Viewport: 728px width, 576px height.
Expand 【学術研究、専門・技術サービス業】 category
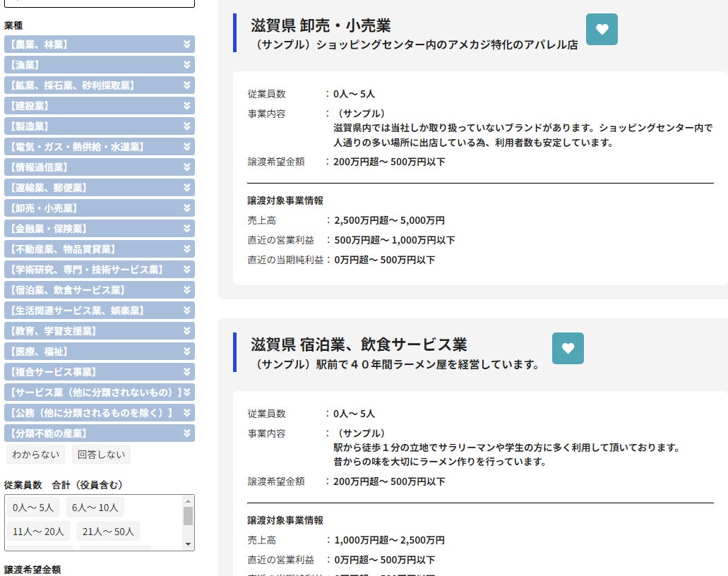[x=100, y=270]
